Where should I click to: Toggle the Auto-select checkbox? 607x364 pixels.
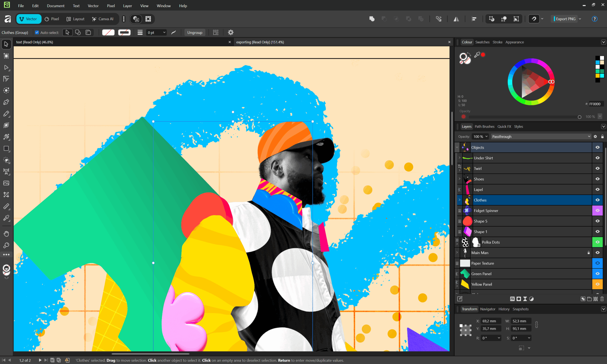click(x=37, y=33)
